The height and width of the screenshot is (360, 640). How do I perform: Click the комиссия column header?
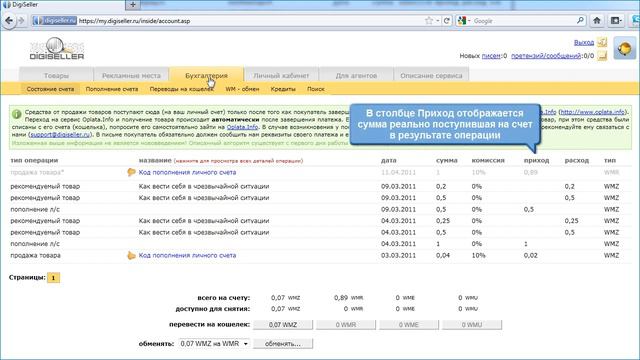pos(488,160)
